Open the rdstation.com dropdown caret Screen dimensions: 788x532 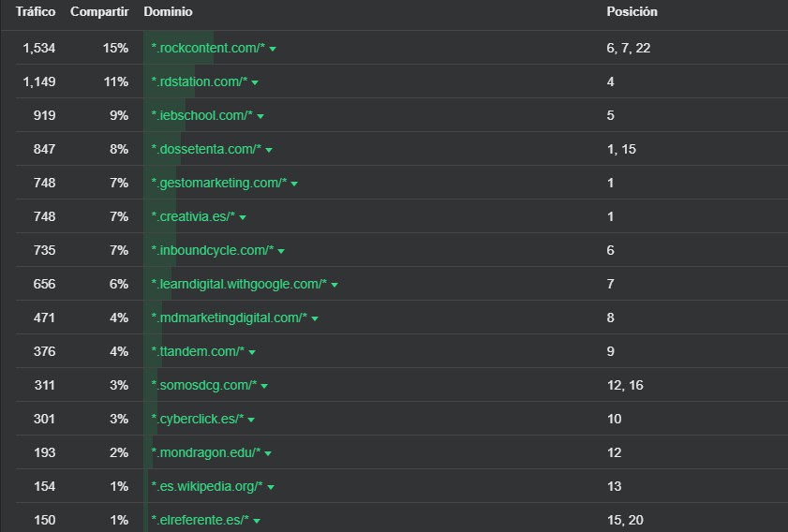coord(255,82)
